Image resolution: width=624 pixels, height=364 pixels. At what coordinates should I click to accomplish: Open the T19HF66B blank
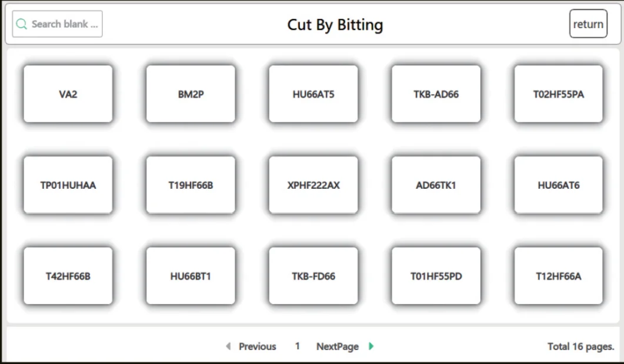191,185
